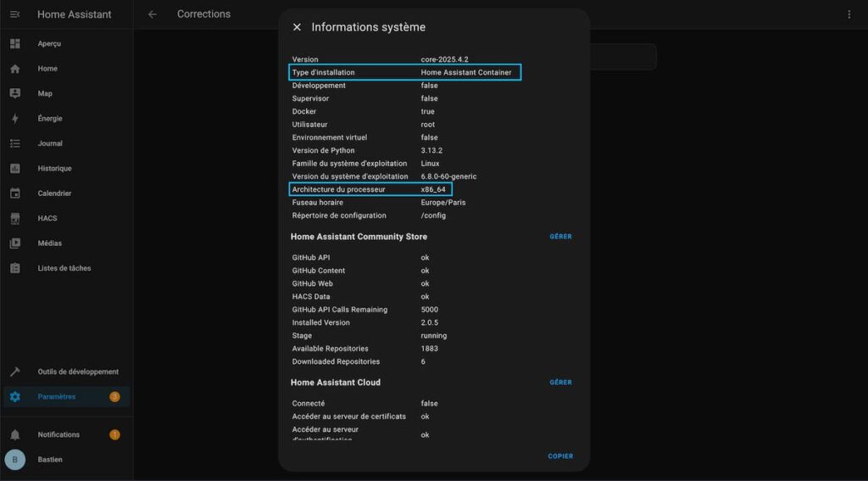Click the Corrections page title
868x481 pixels.
(x=203, y=14)
